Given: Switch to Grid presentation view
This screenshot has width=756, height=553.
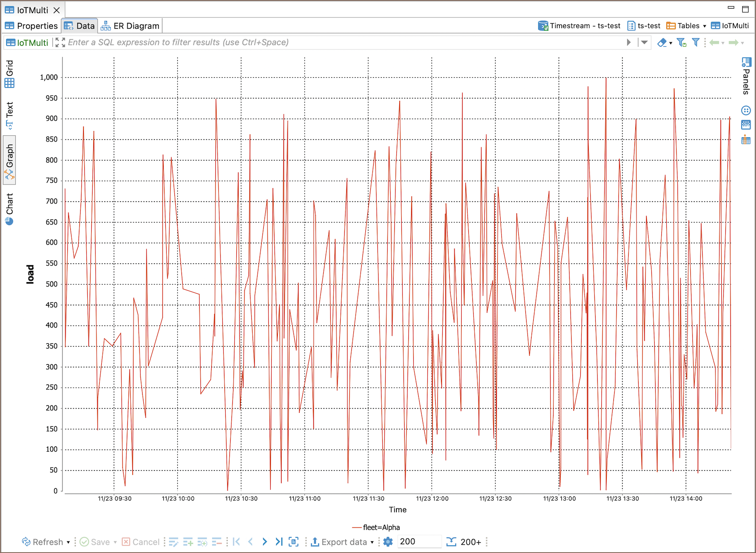Looking at the screenshot, I should (x=10, y=74).
